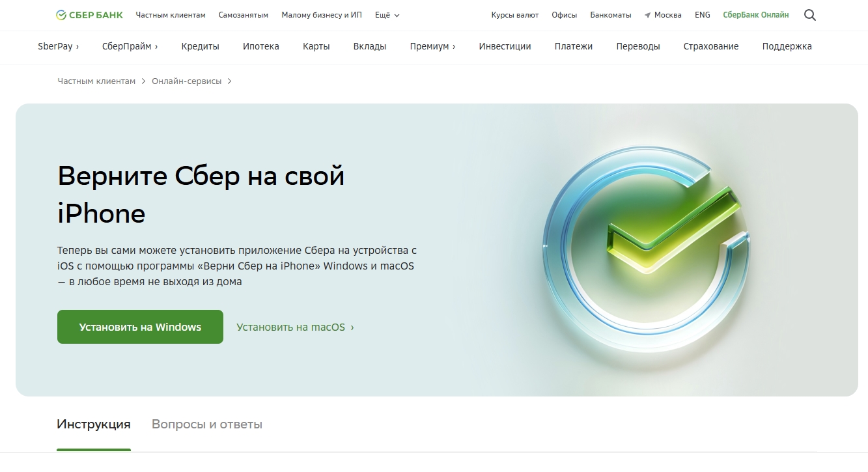Click the Установить на macOS link
Viewport: 868px width, 472px height.
coord(295,327)
